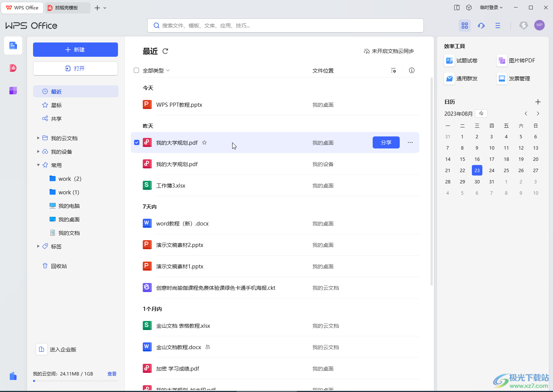Click 查看 cloud space link
The image size is (553, 392).
(112, 374)
